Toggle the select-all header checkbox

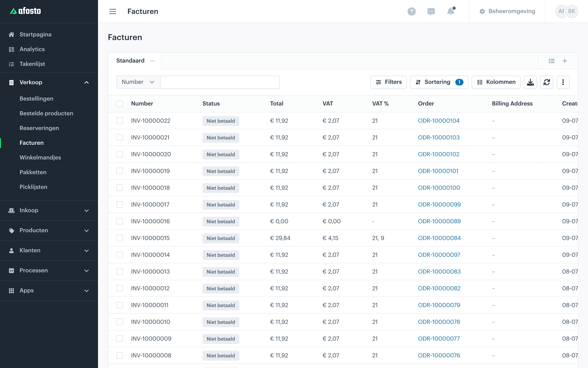(x=120, y=104)
